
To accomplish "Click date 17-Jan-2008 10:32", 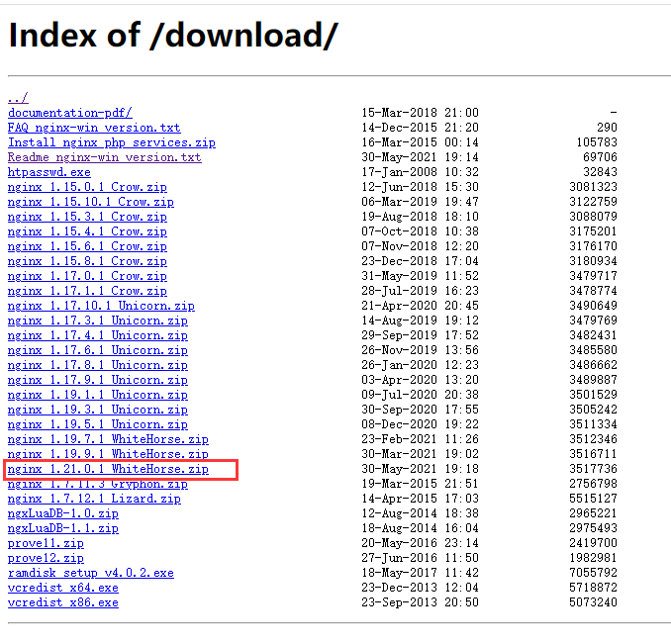I will 420,172.
